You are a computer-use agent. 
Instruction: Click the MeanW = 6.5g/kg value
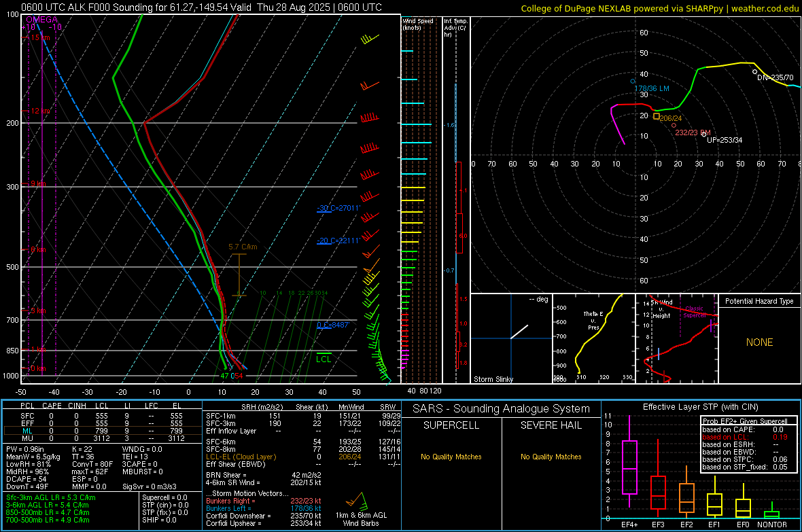coord(33,457)
